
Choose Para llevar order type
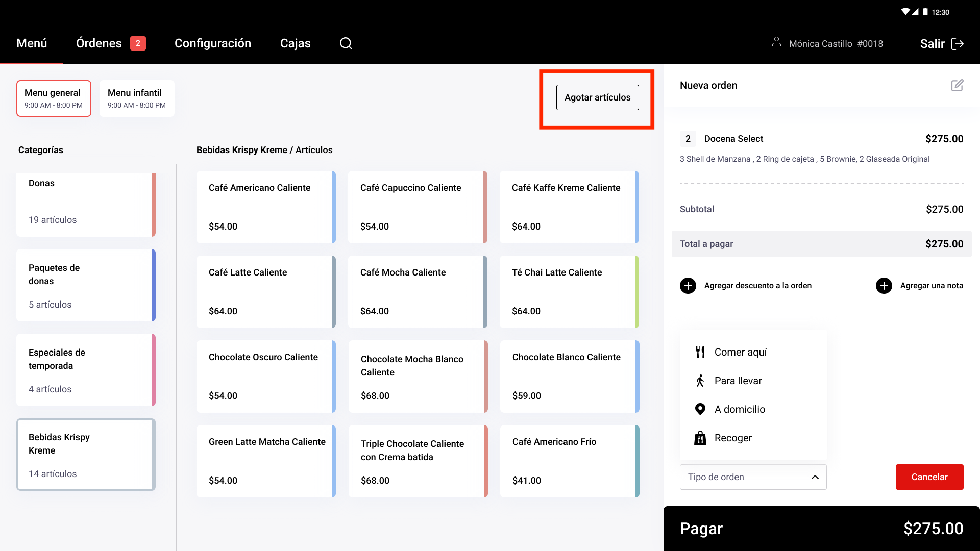[753, 381]
